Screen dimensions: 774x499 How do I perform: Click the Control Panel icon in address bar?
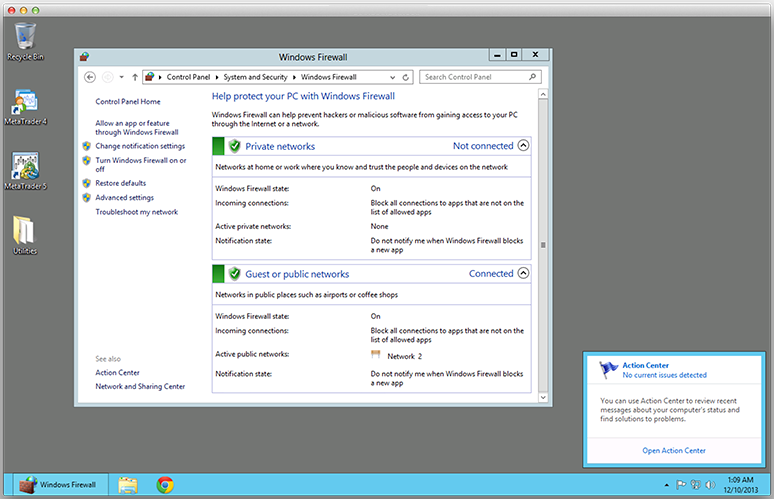[150, 77]
